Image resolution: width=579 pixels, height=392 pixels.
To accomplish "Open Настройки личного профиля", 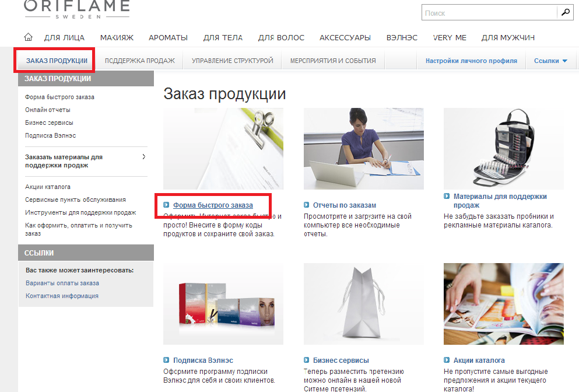I will coord(471,61).
